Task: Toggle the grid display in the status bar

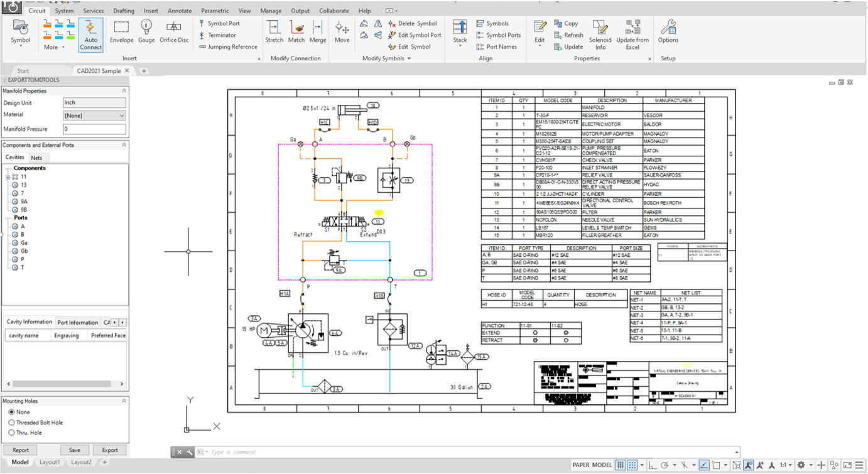Action: (619, 465)
